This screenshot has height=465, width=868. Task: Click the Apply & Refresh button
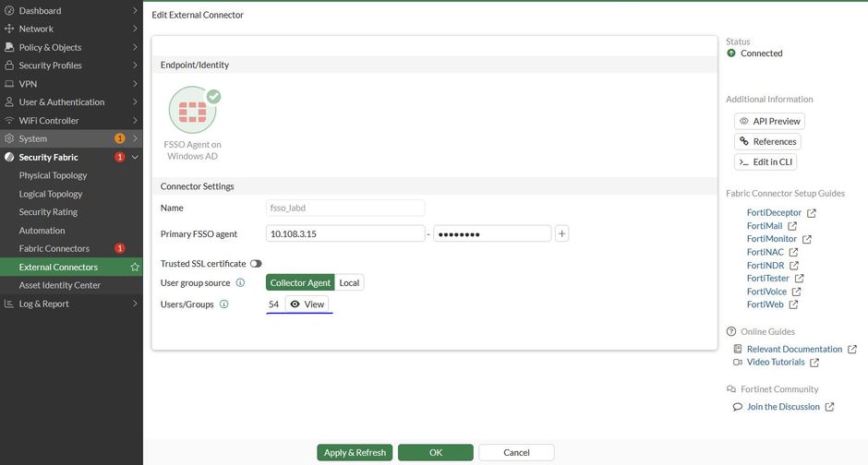(x=355, y=452)
